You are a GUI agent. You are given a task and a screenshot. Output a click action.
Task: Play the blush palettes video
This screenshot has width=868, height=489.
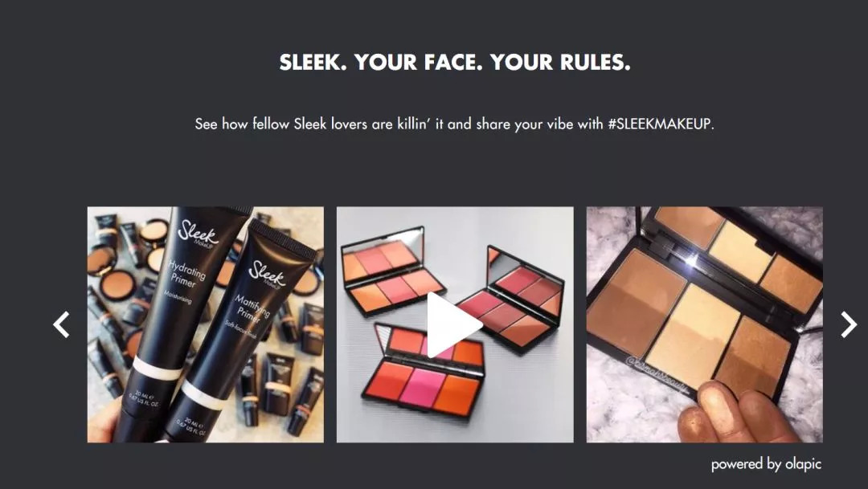[454, 325]
